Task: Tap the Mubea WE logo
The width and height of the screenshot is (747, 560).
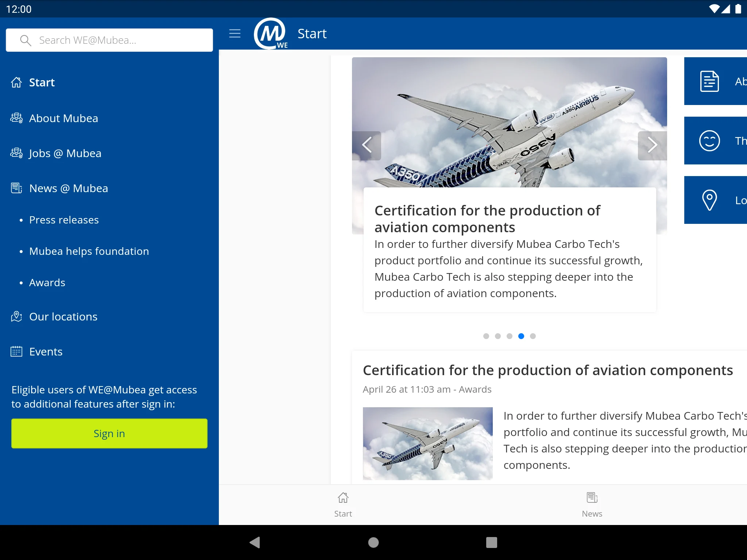Action: tap(270, 34)
